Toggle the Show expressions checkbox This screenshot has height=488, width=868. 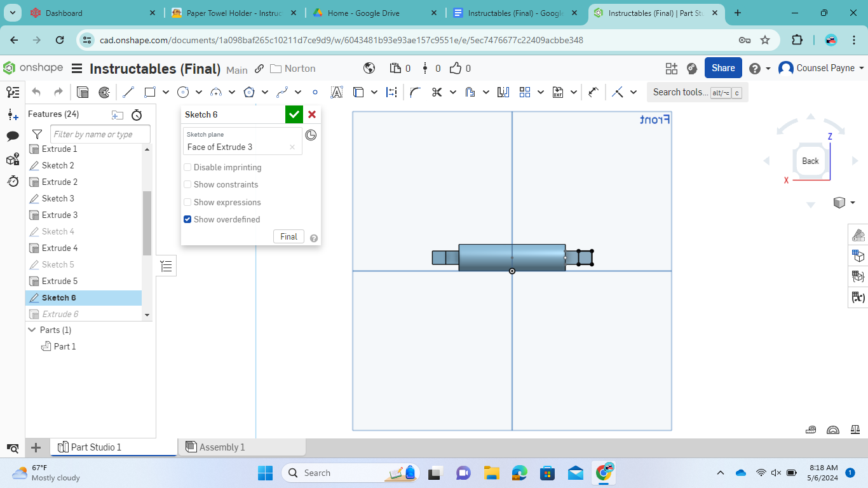click(x=187, y=202)
